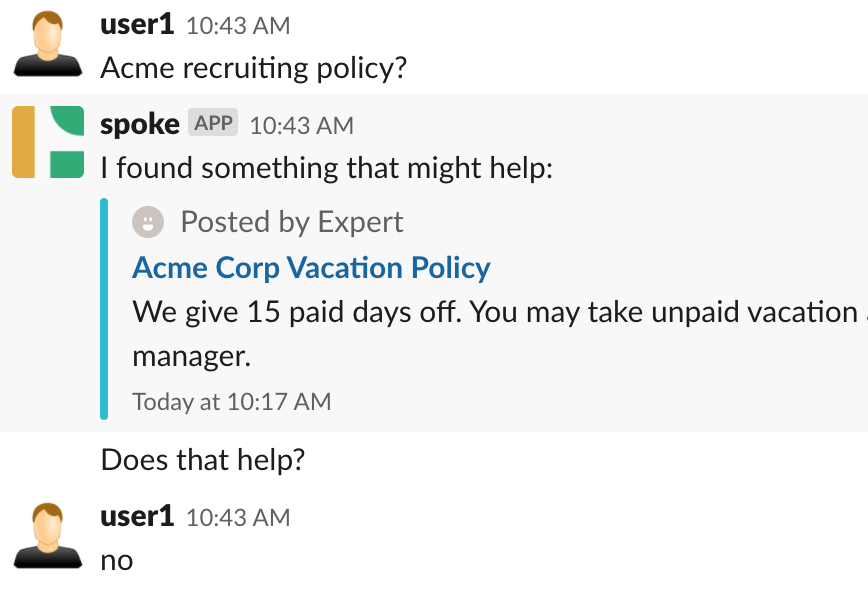
Task: Click the smiley icon beside Posted by Expert
Action: pos(148,222)
